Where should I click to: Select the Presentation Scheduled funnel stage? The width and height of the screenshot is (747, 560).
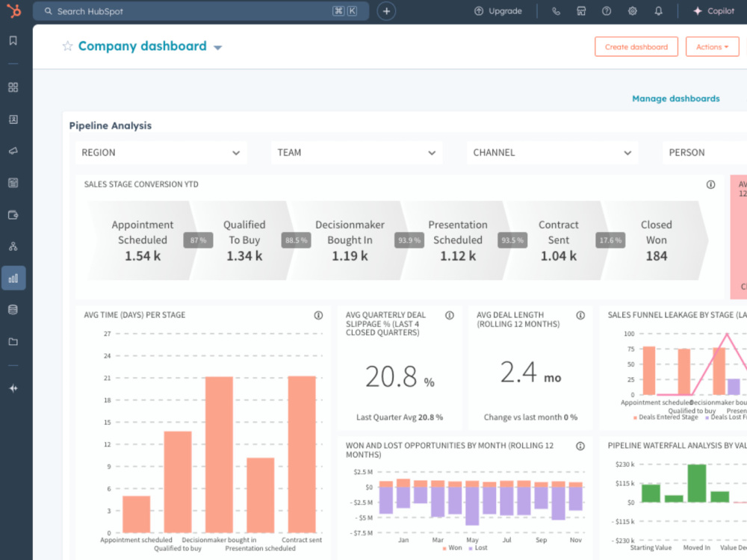tap(457, 240)
